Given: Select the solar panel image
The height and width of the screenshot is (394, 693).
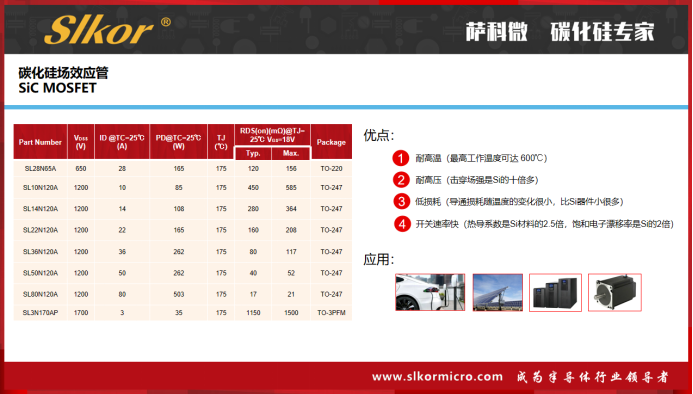Looking at the screenshot, I should click(498, 292).
